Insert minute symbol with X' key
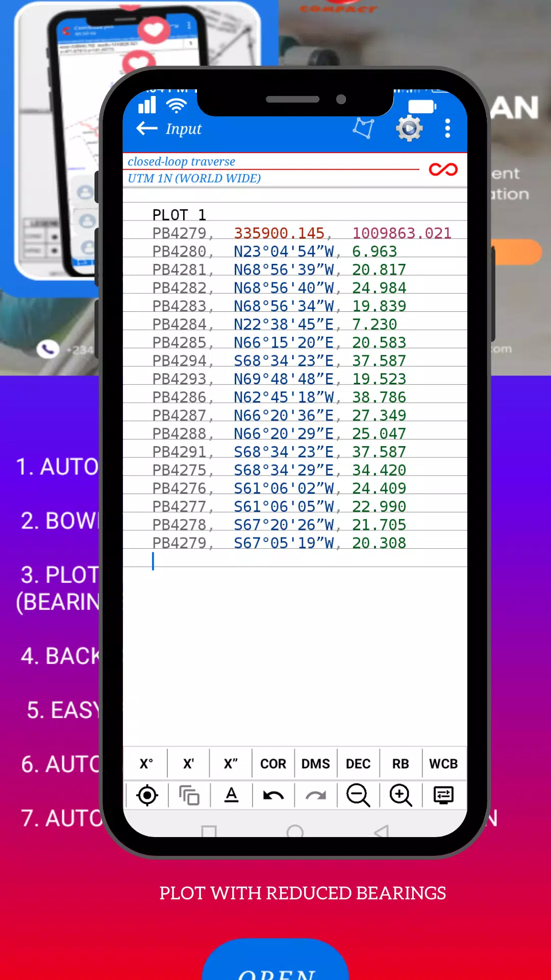Image resolution: width=551 pixels, height=980 pixels. coord(188,764)
